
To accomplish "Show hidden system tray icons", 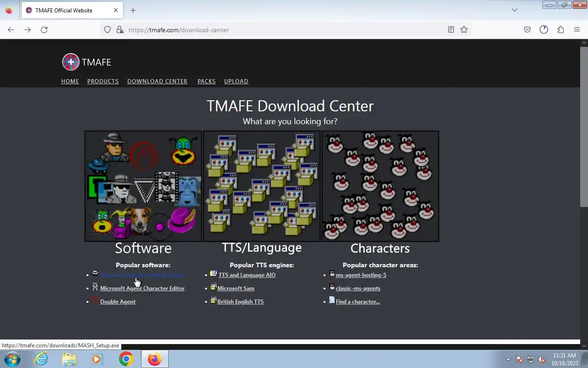I will click(508, 359).
